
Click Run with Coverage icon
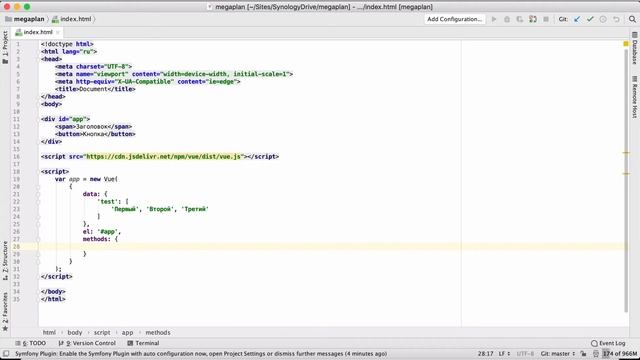click(520, 19)
